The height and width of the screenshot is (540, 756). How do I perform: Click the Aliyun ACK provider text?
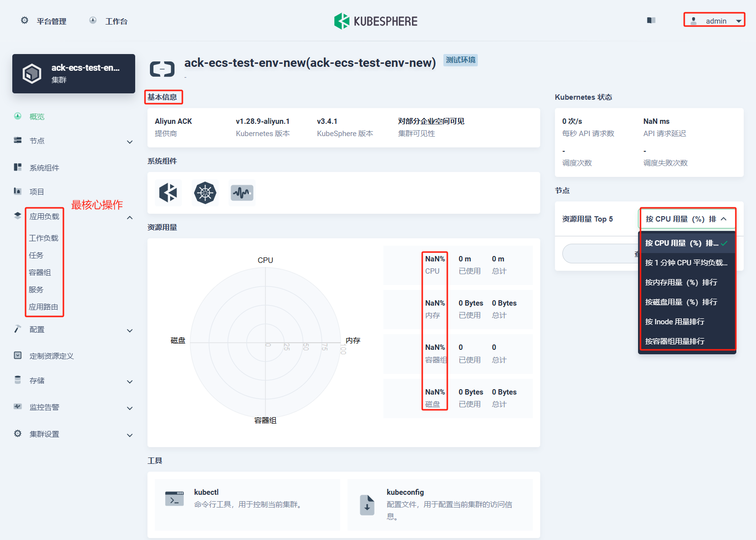[173, 121]
